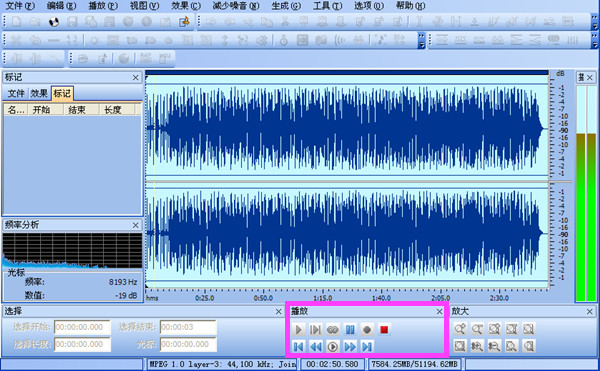This screenshot has width=600, height=371.
Task: Click the 1:15.0 mark on the time ruler
Action: click(323, 298)
